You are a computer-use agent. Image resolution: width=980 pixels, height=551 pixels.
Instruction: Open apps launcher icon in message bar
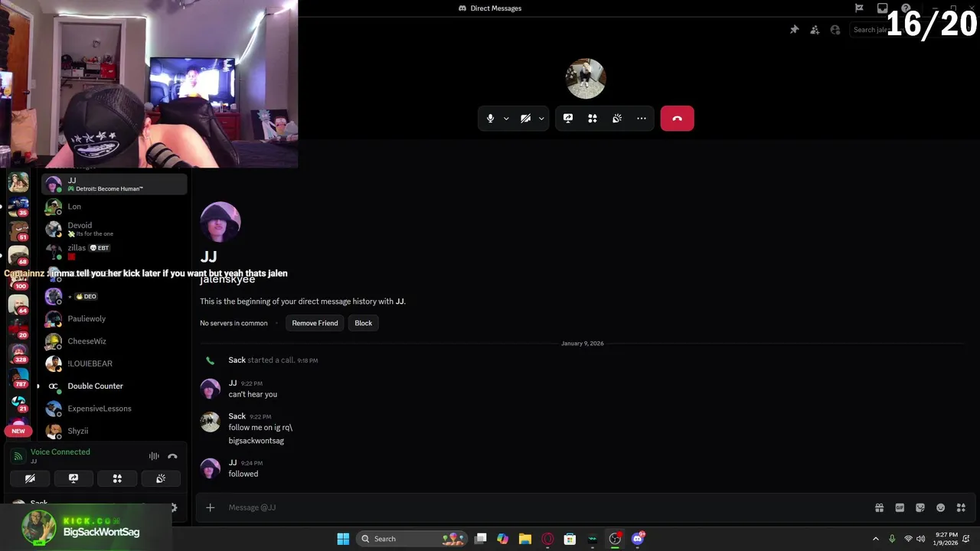coord(961,507)
